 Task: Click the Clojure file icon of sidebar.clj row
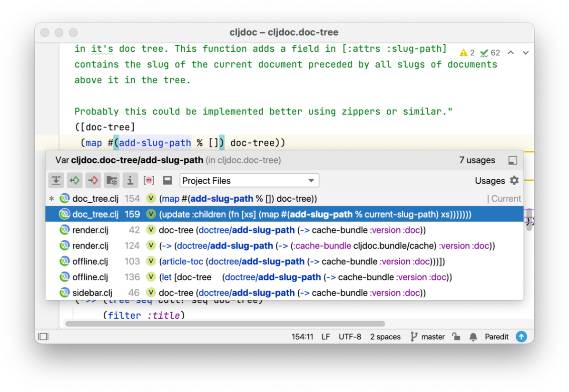(x=64, y=293)
